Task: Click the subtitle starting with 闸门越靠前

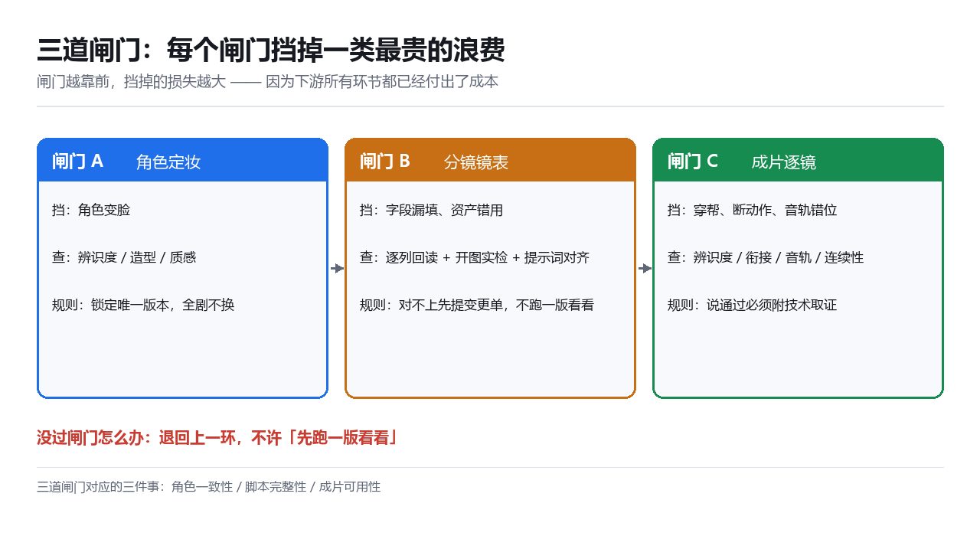Action: [267, 82]
